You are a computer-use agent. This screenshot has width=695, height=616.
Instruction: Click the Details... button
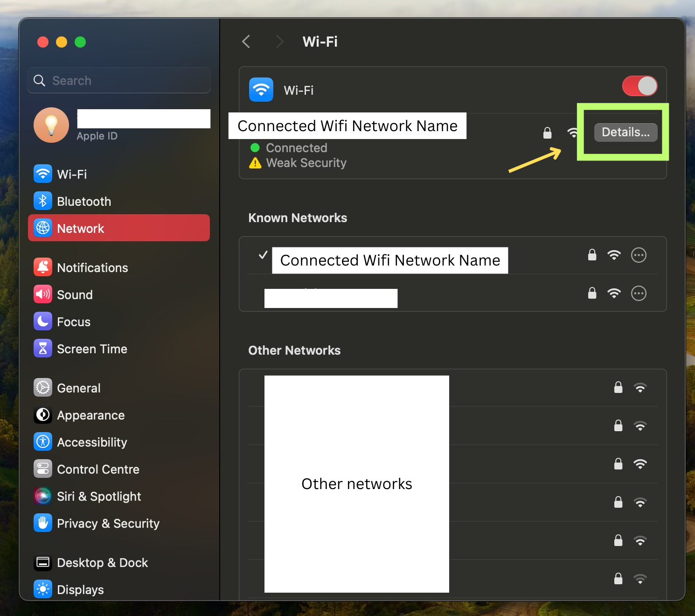[625, 132]
